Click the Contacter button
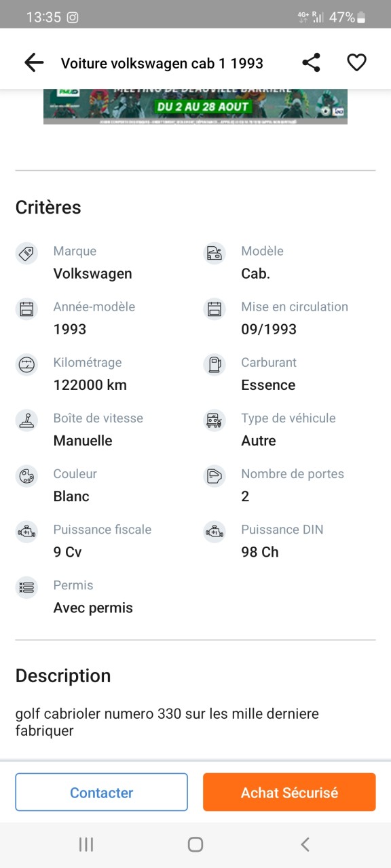Viewport: 391px width, 868px height. [x=102, y=792]
